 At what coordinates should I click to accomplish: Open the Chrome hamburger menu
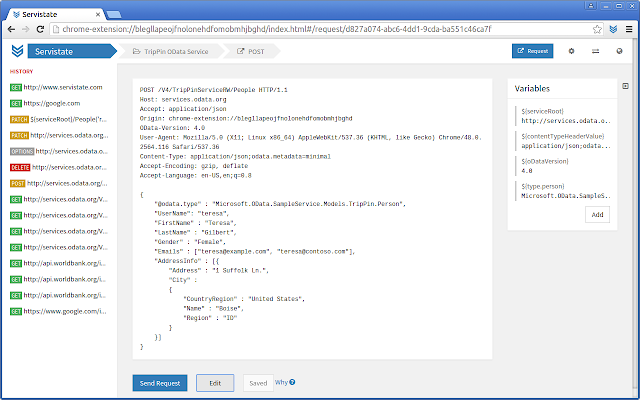pos(629,29)
